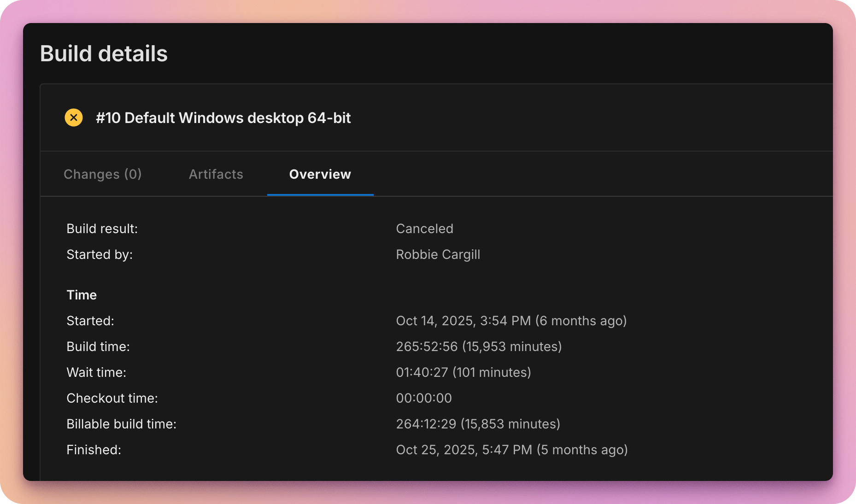The width and height of the screenshot is (856, 504).
Task: Click the Finished date Oct 25, 2025
Action: point(512,450)
